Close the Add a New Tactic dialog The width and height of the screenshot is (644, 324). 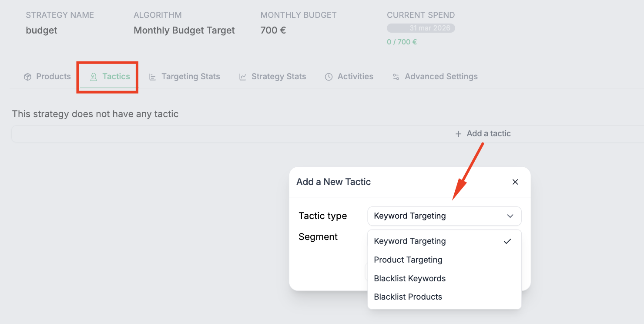pos(515,182)
